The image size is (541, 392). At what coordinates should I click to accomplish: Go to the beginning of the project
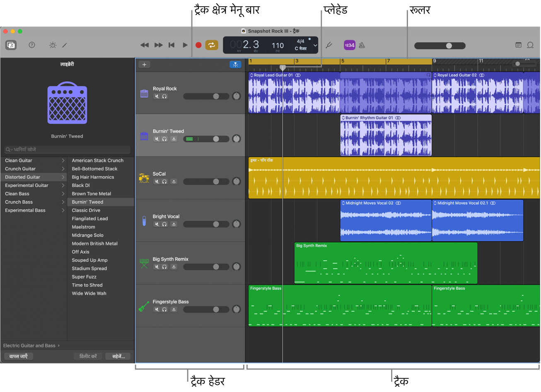pos(171,45)
